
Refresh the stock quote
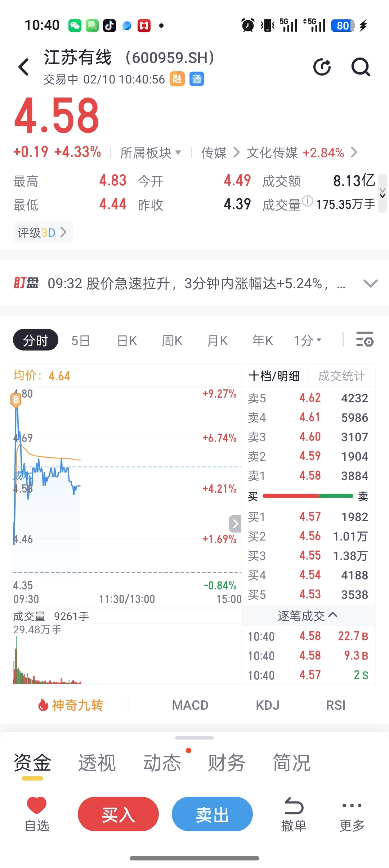tap(322, 67)
